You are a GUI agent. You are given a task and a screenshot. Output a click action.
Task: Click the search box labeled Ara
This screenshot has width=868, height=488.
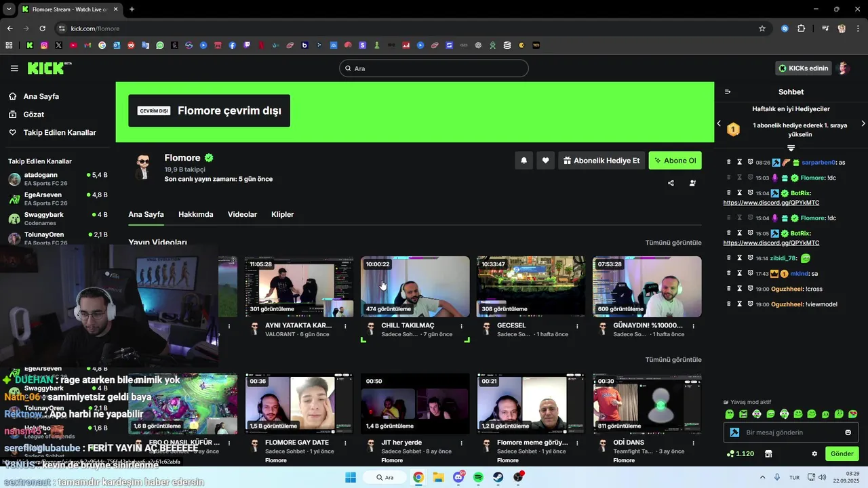click(x=434, y=68)
